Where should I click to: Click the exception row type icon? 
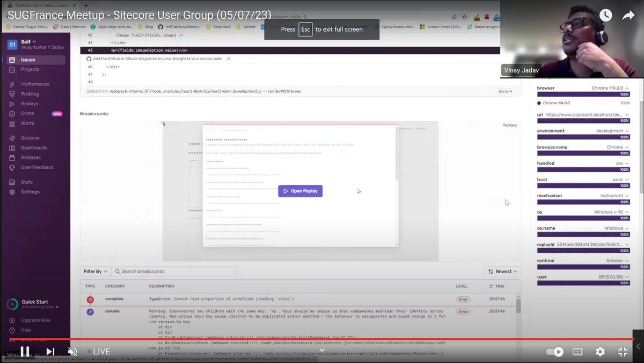pos(90,299)
